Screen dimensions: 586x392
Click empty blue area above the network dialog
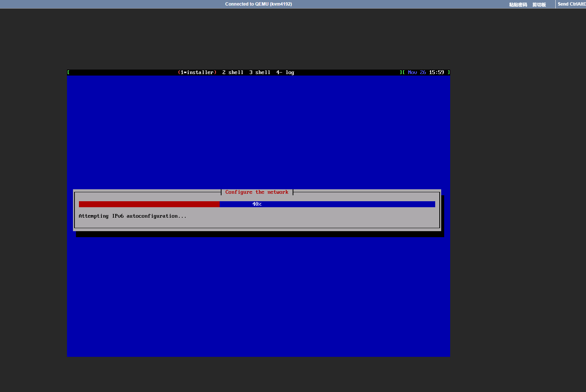coord(258,131)
